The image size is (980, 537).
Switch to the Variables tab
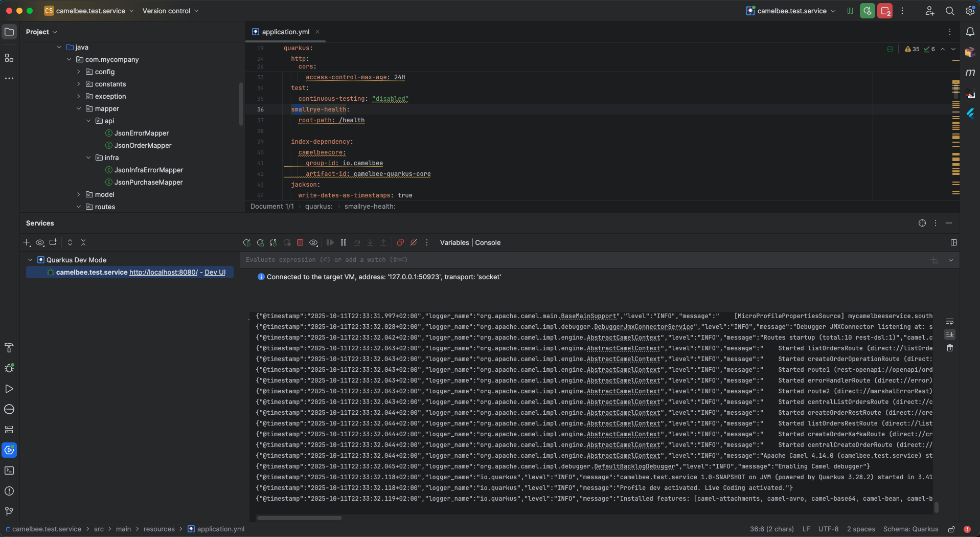coord(454,242)
